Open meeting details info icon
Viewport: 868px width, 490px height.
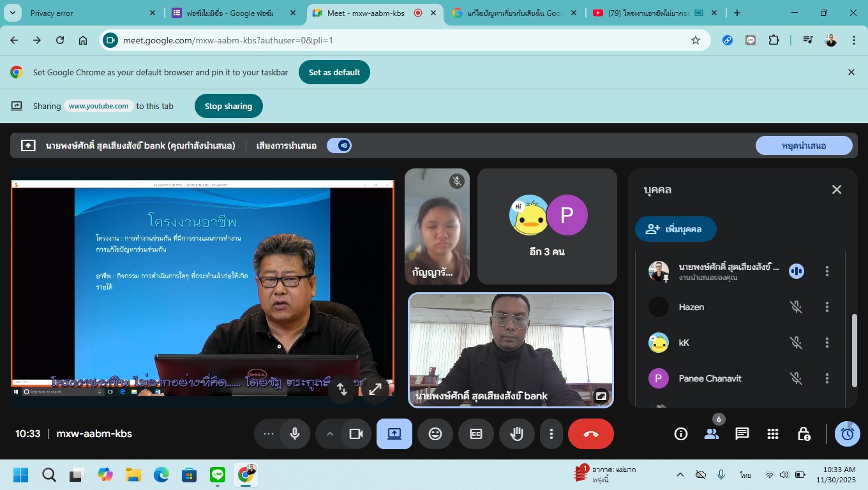[x=681, y=434]
